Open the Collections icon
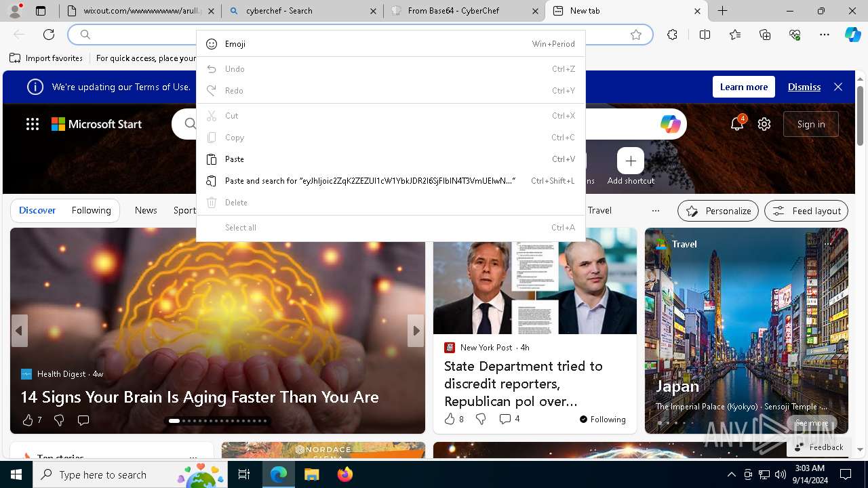Viewport: 868px width, 488px height. [x=765, y=35]
